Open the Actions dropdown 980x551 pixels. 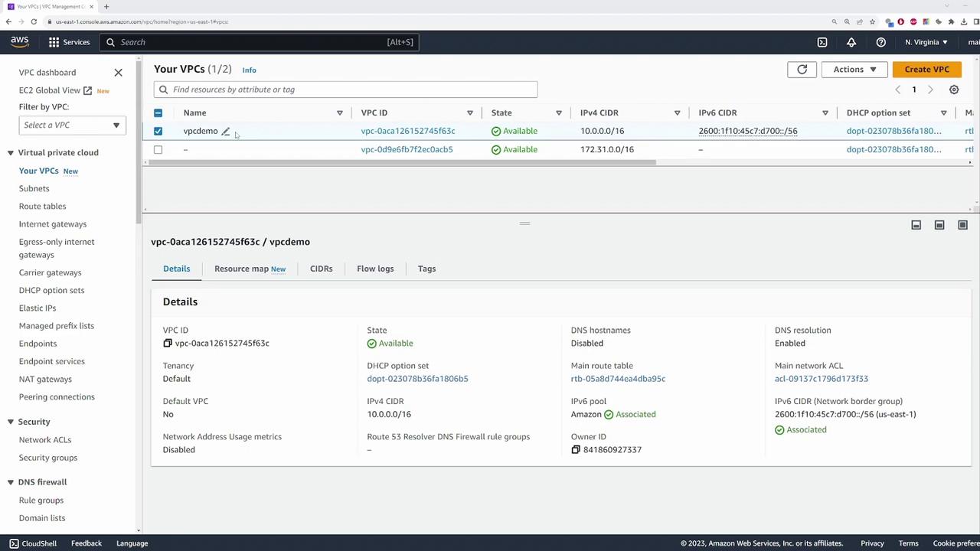click(854, 70)
